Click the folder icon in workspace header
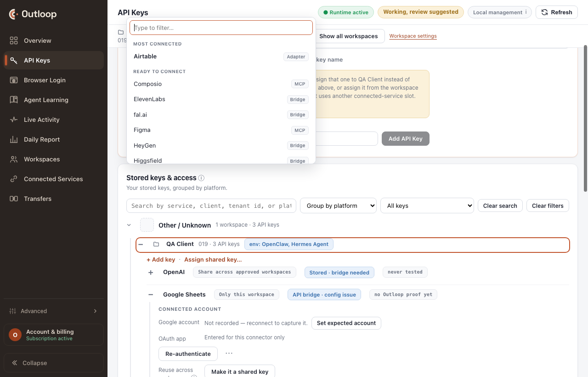The height and width of the screenshot is (377, 588). coord(121,32)
